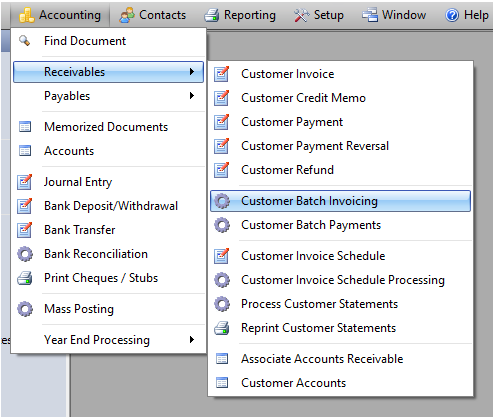Click the gear icon next to Bank Reconciliation
493x417 pixels.
25,254
